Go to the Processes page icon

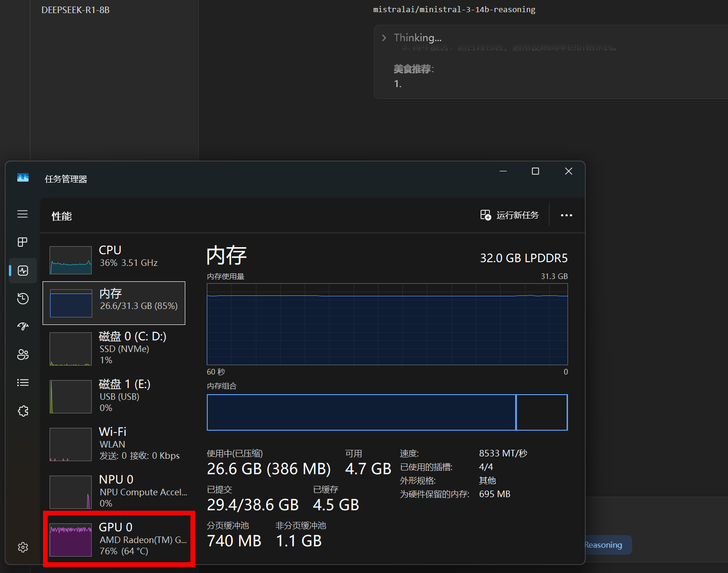[22, 242]
